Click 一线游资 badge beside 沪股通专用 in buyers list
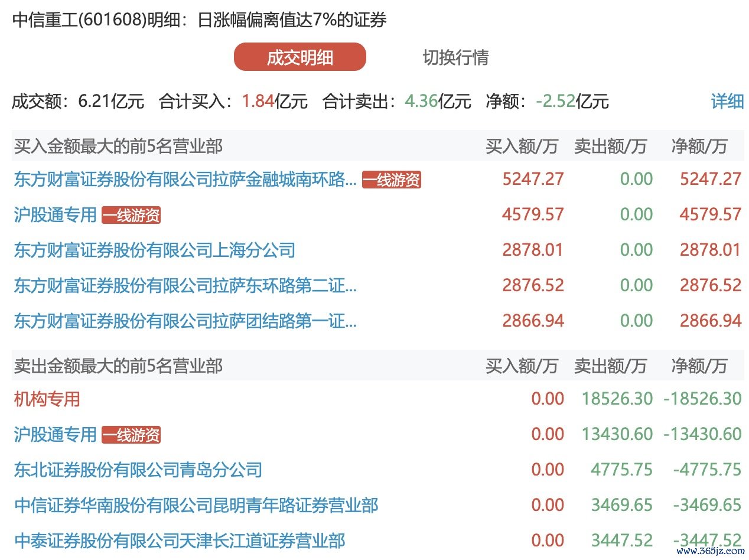 [131, 216]
